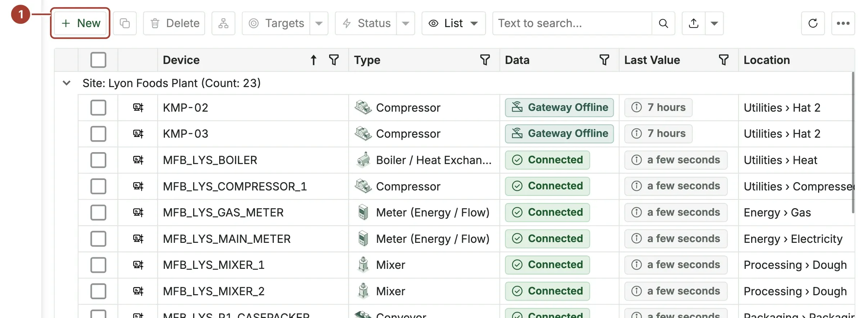Sort by the Device column arrow

click(314, 60)
